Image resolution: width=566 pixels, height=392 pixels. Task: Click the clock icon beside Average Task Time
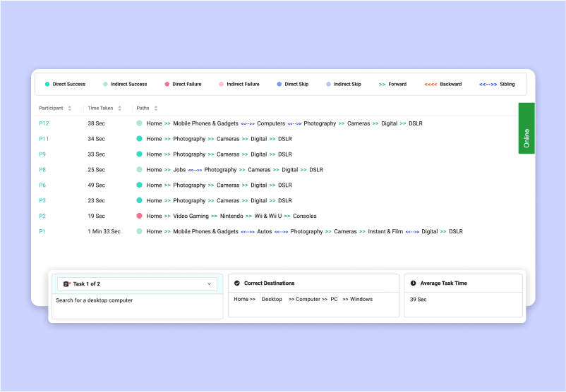pos(413,283)
